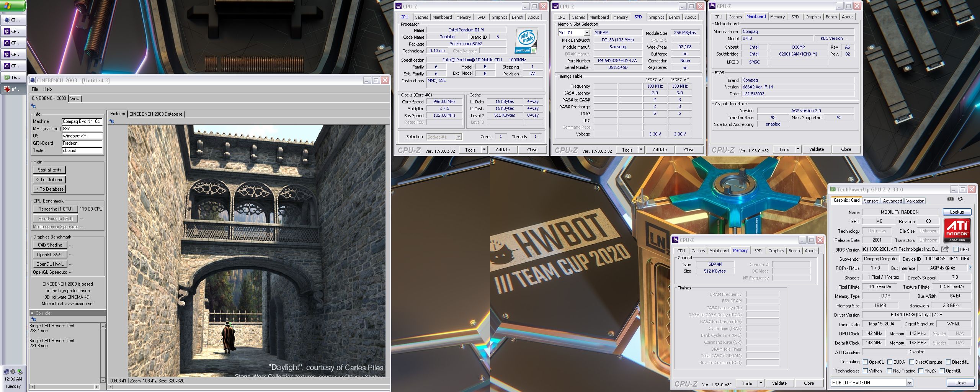980x392 pixels.
Task: Switch to GPU-Z Advanced tab
Action: [892, 201]
